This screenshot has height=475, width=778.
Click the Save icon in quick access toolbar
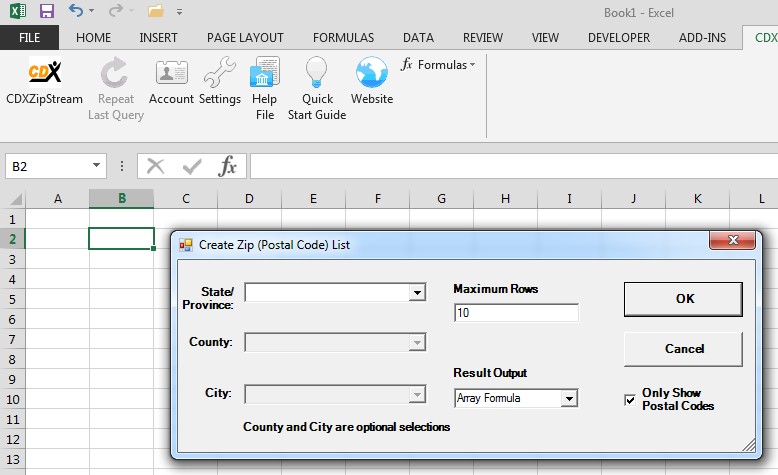pyautogui.click(x=47, y=10)
